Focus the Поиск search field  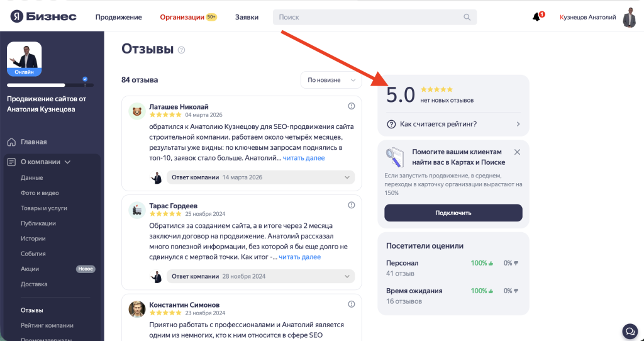click(x=375, y=17)
